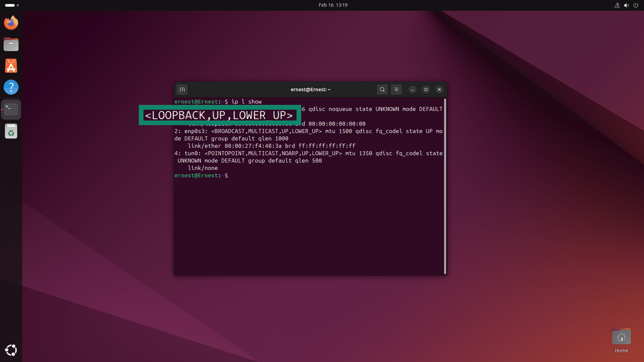The height and width of the screenshot is (362, 644).
Task: Minimize the terminal window
Action: tap(413, 89)
